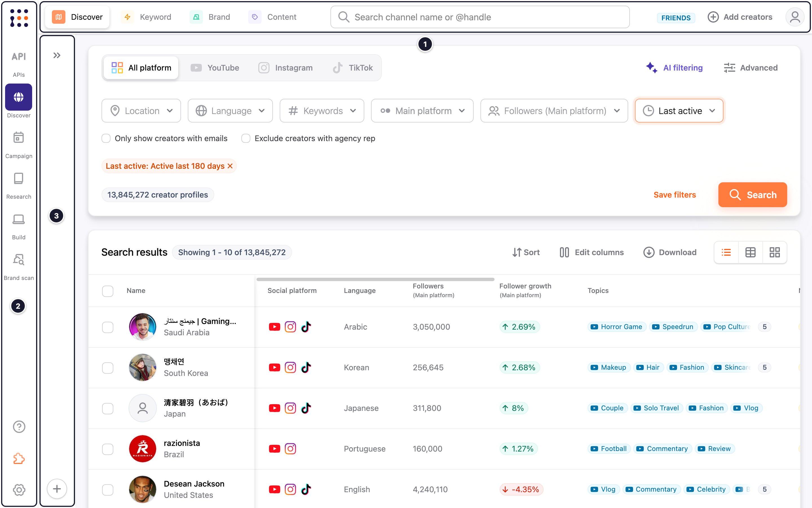This screenshot has height=508, width=812.
Task: Open the Brand scan icon
Action: [18, 259]
